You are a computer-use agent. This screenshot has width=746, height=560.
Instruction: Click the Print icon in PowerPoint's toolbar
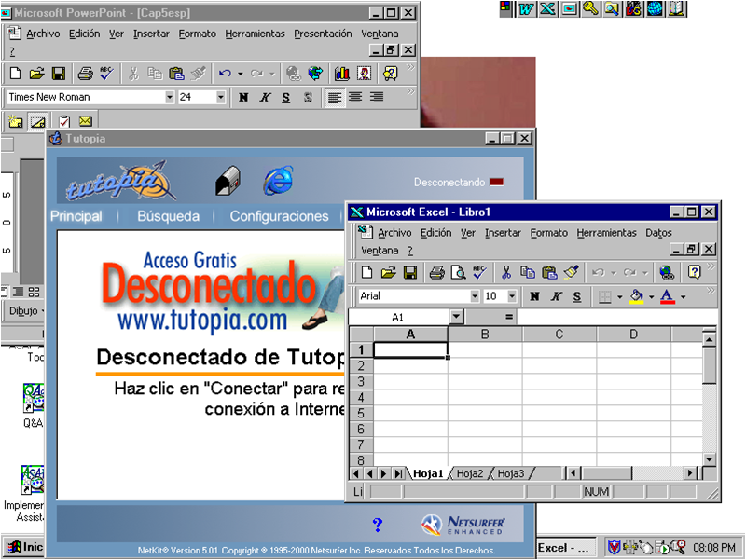click(x=85, y=74)
